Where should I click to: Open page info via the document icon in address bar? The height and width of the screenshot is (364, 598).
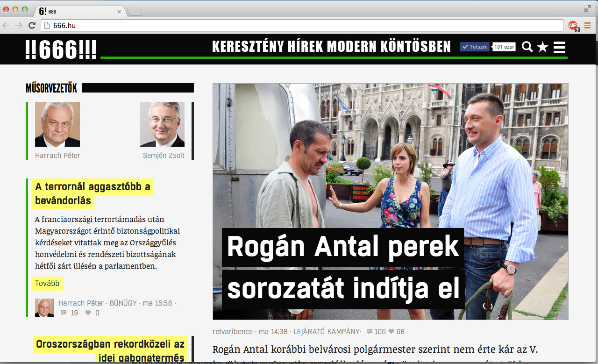coord(46,26)
